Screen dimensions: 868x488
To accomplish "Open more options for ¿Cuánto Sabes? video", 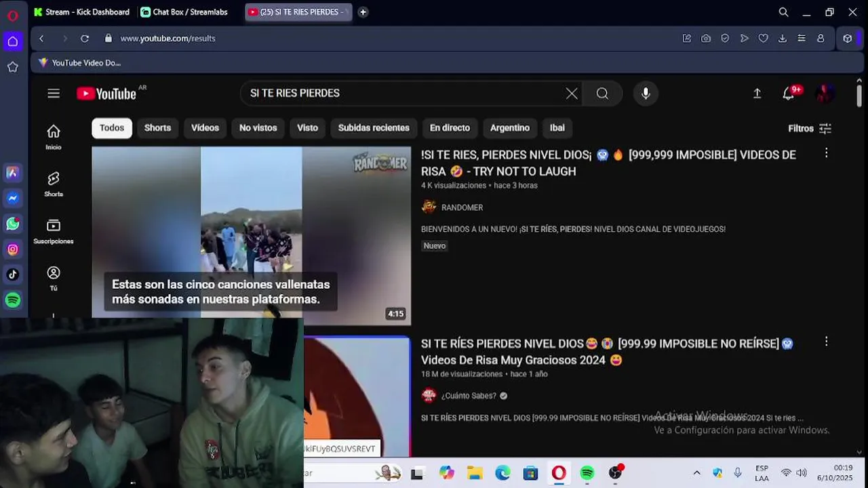I will click(826, 342).
